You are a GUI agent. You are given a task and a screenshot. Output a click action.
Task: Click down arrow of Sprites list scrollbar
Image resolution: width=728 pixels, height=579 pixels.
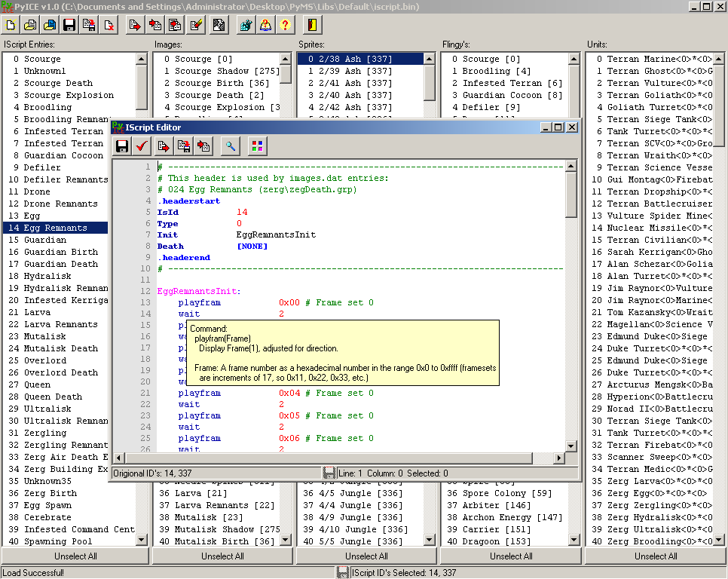[x=430, y=540]
